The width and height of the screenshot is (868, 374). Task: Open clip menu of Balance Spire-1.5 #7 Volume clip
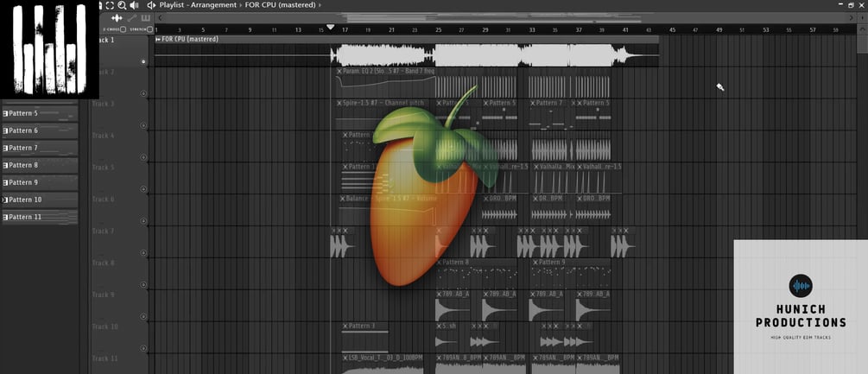342,198
